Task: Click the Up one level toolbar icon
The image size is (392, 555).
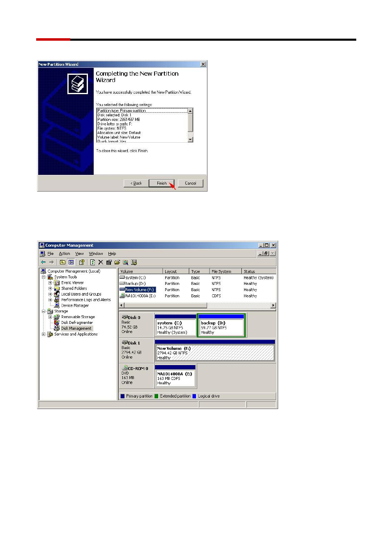Action: 62,262
